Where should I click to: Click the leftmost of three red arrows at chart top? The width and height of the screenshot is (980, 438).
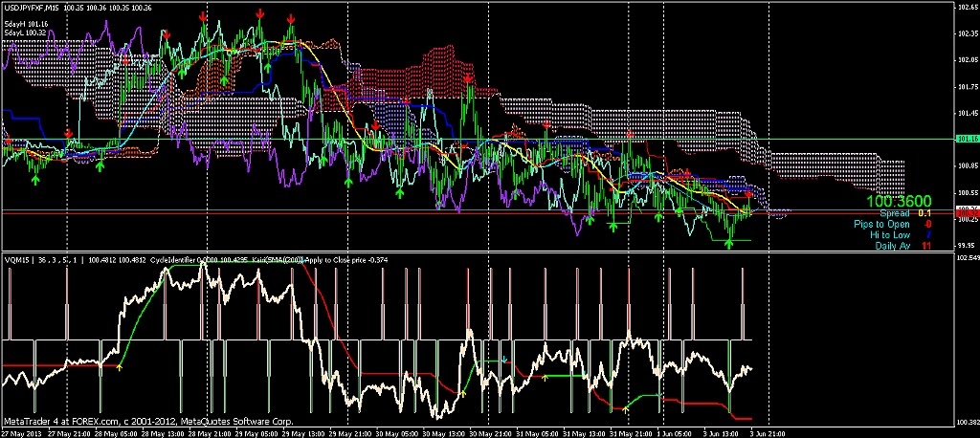point(202,17)
